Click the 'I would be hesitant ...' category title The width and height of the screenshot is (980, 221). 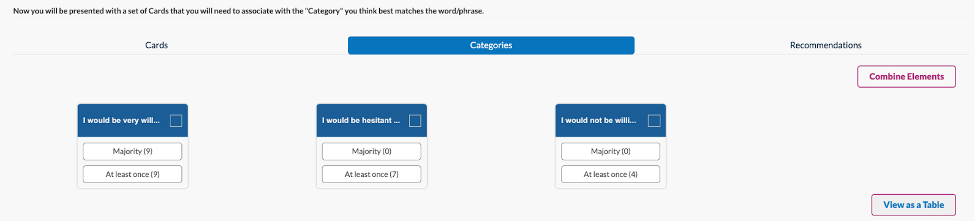[361, 121]
